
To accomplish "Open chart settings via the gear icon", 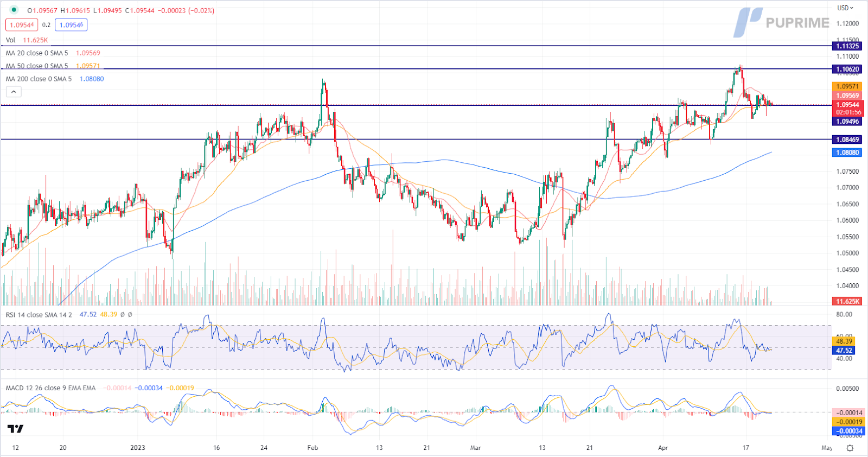I will (x=850, y=448).
